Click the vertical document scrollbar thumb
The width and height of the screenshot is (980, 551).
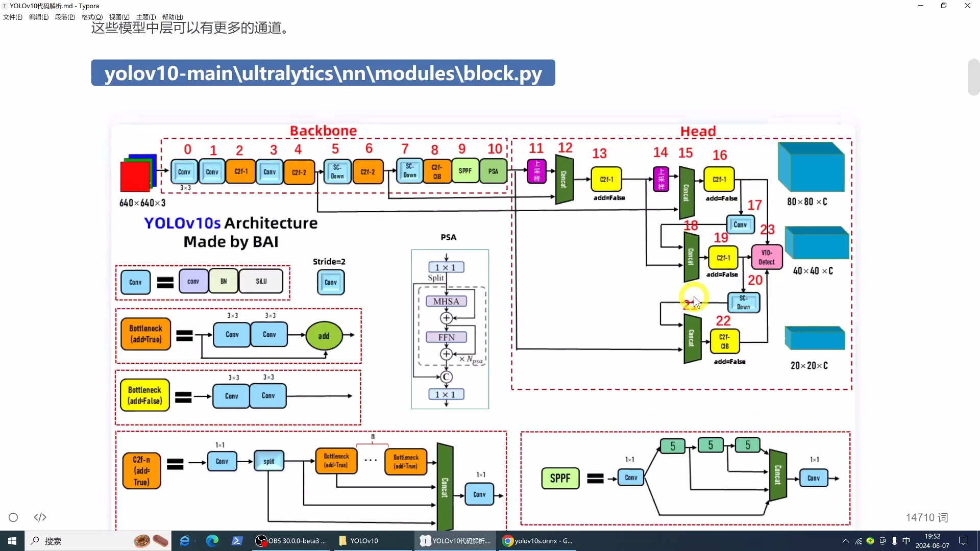click(x=973, y=77)
